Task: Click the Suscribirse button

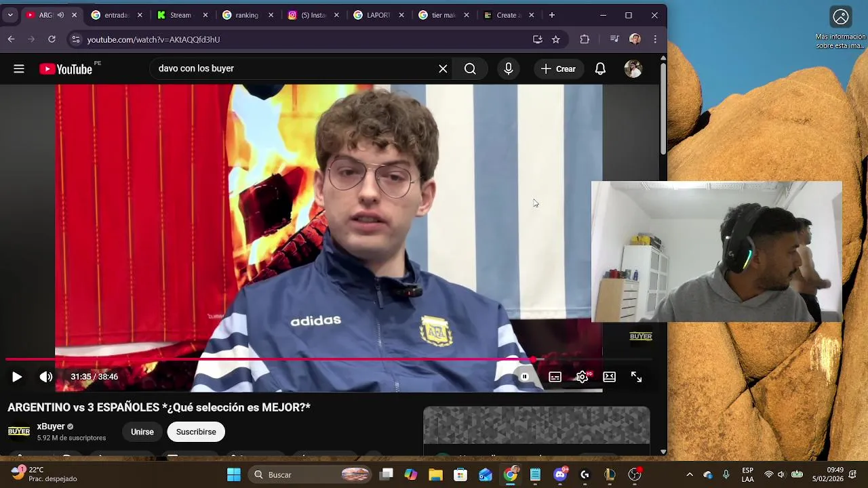Action: [196, 432]
